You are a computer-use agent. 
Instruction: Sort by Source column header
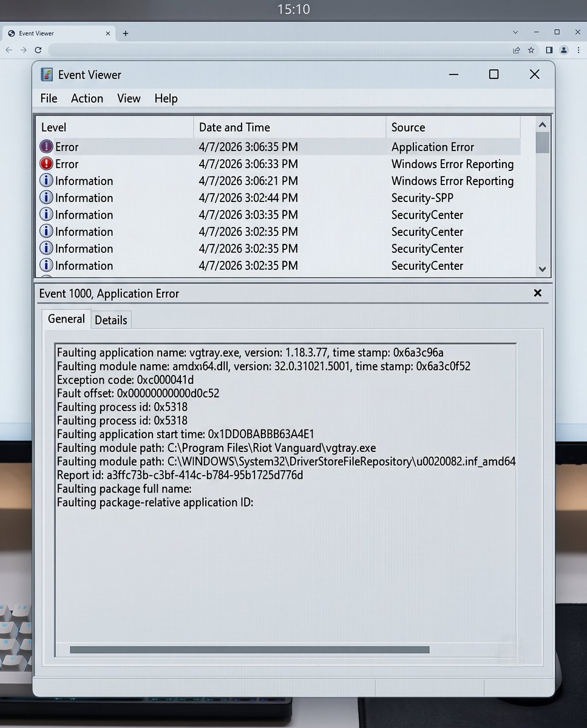[453, 127]
